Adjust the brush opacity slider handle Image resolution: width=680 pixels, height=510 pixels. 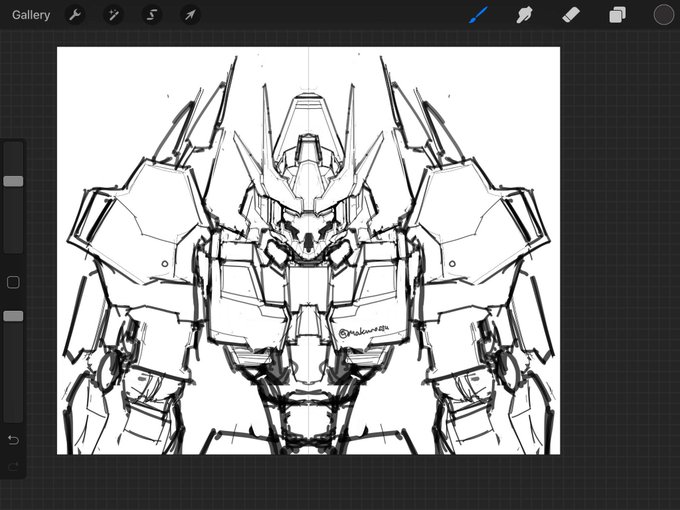(x=13, y=316)
